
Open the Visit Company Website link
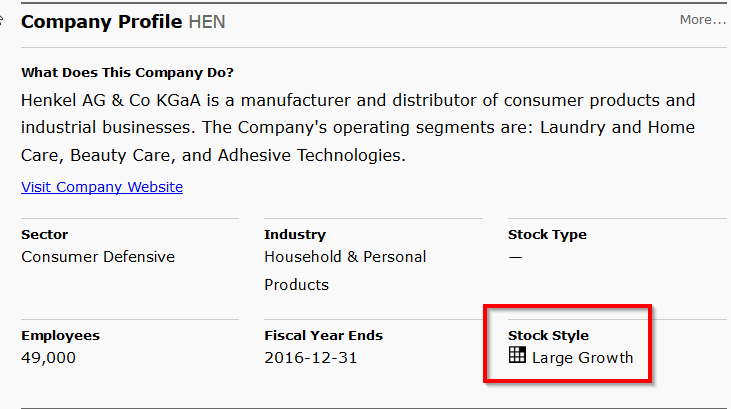[x=102, y=187]
